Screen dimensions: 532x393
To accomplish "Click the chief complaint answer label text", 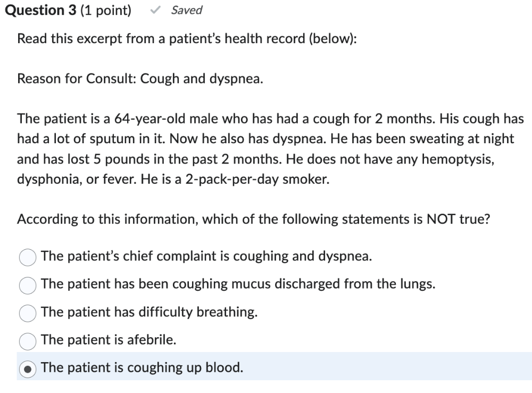I will (x=206, y=256).
